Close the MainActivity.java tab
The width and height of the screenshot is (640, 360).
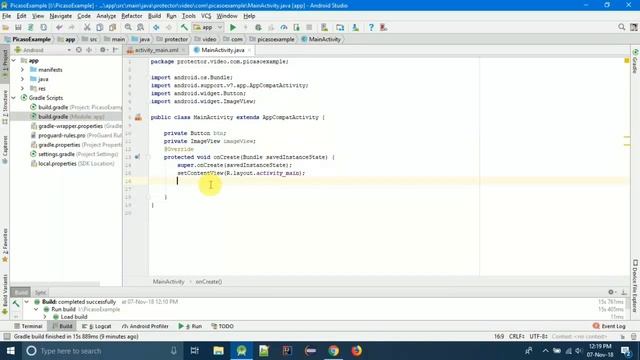tap(249, 50)
